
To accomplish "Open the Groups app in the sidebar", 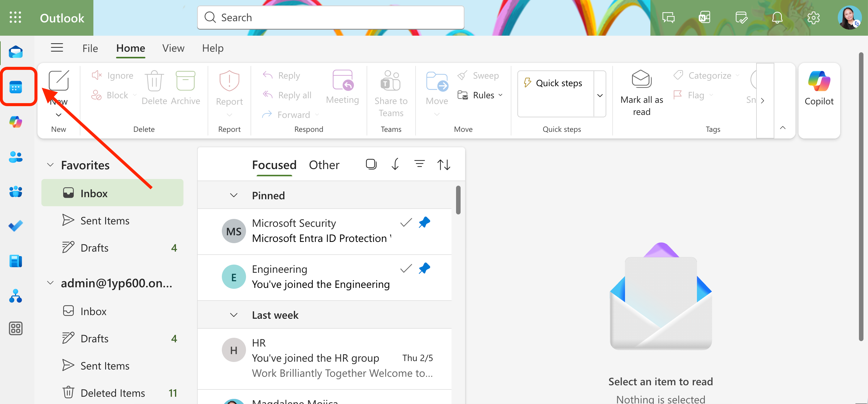I will (x=16, y=192).
